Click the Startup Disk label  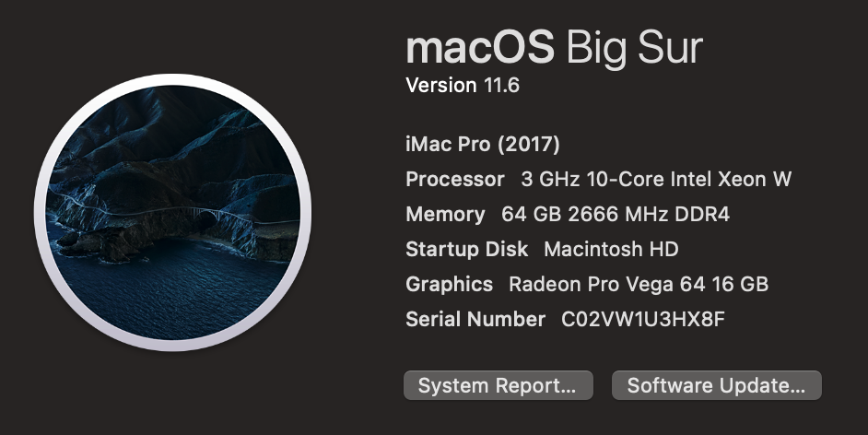point(467,250)
